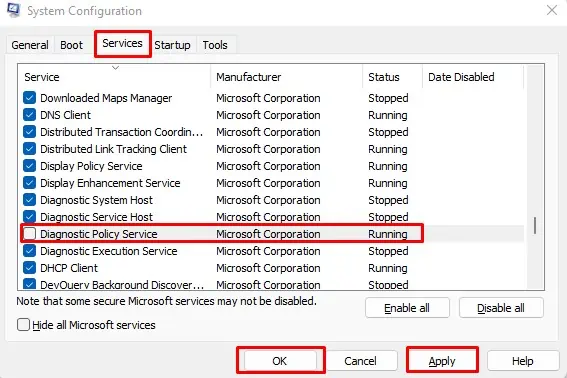The width and height of the screenshot is (567, 378).
Task: Click Running status of Diagnostic Policy Service
Action: pos(388,234)
